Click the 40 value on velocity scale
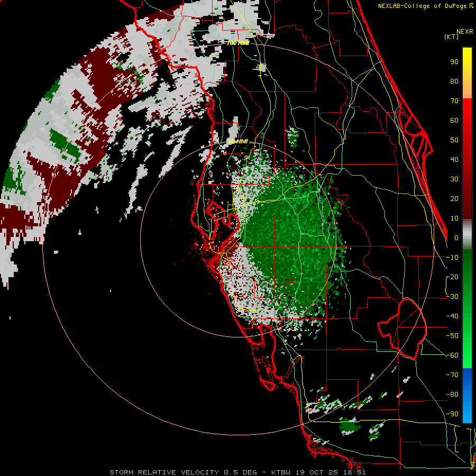 [x=454, y=160]
